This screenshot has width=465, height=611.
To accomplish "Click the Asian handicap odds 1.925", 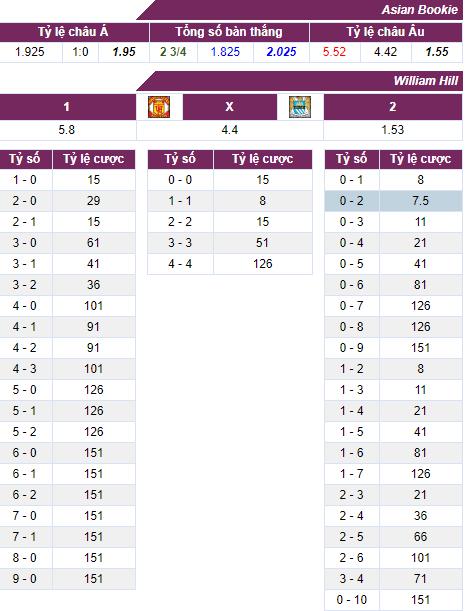I will (x=30, y=52).
